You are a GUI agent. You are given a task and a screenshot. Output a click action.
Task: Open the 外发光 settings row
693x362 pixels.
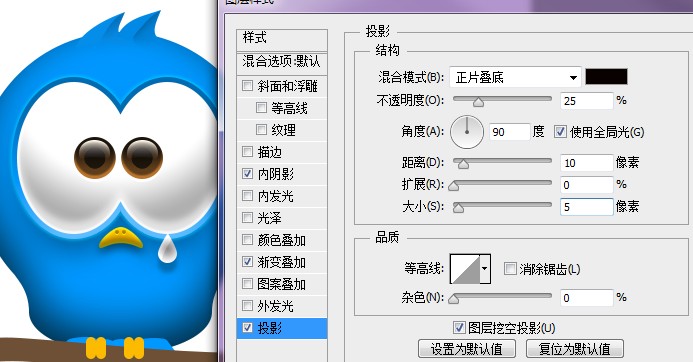pyautogui.click(x=282, y=305)
